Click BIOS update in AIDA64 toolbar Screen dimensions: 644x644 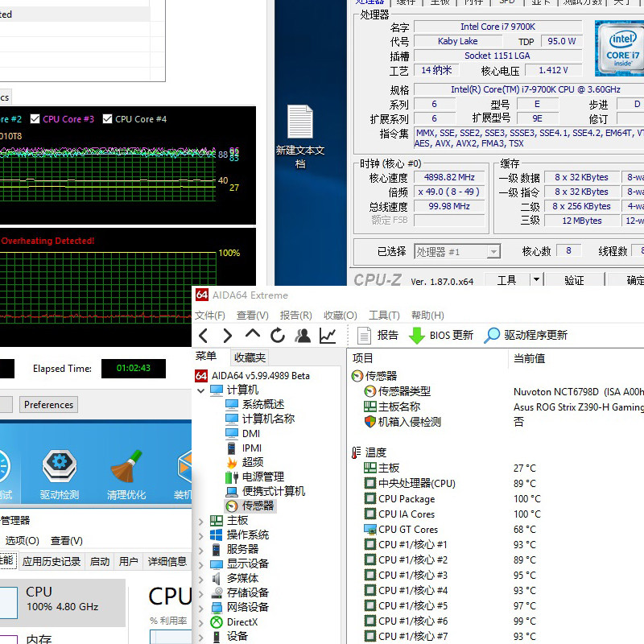441,336
